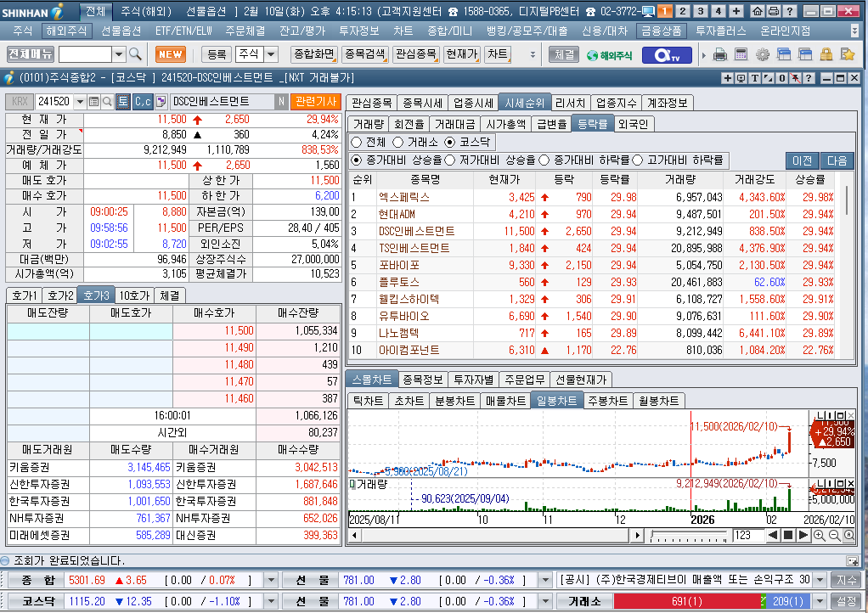Toggle the KRX exchange button

20,101
